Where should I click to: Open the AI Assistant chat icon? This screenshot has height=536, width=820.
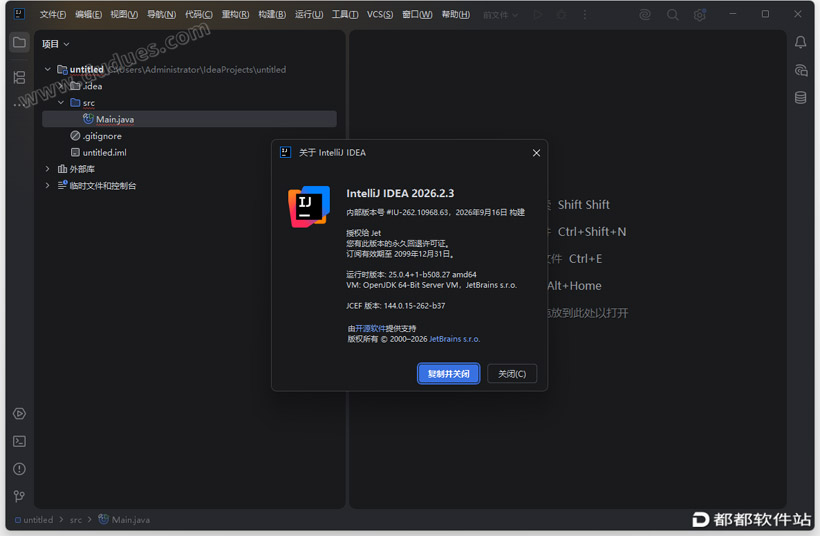coord(800,70)
